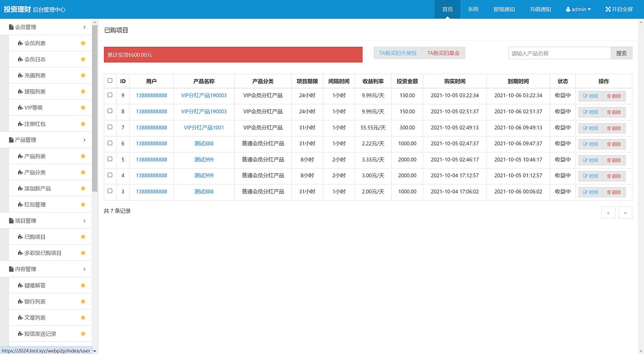Click the admin user icon in header
644x354 pixels.
tap(568, 9)
